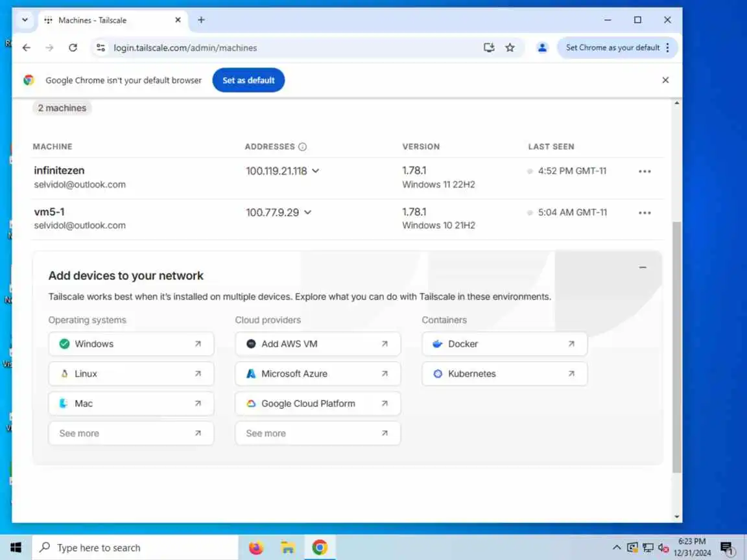Bookmark this page with the star icon
747x560 pixels.
pyautogui.click(x=510, y=47)
